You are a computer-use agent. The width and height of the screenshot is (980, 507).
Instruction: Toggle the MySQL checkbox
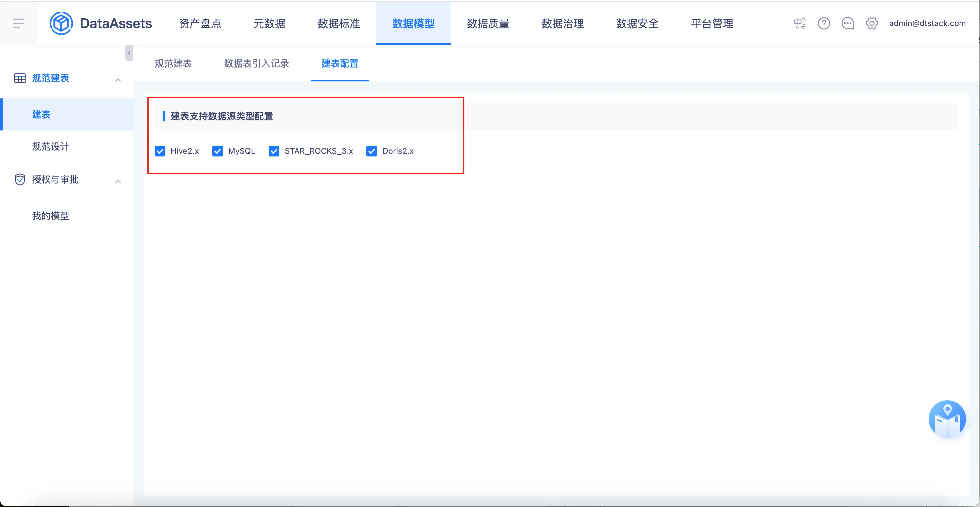click(218, 151)
